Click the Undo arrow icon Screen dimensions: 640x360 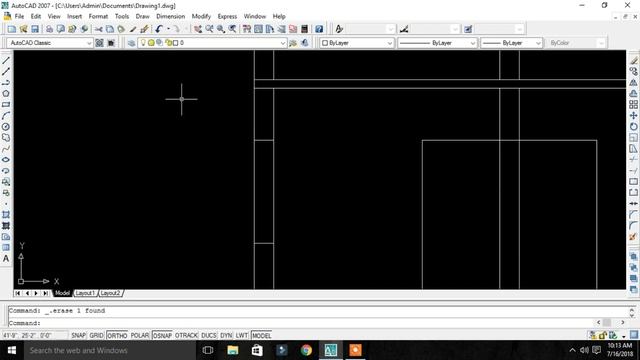click(159, 29)
